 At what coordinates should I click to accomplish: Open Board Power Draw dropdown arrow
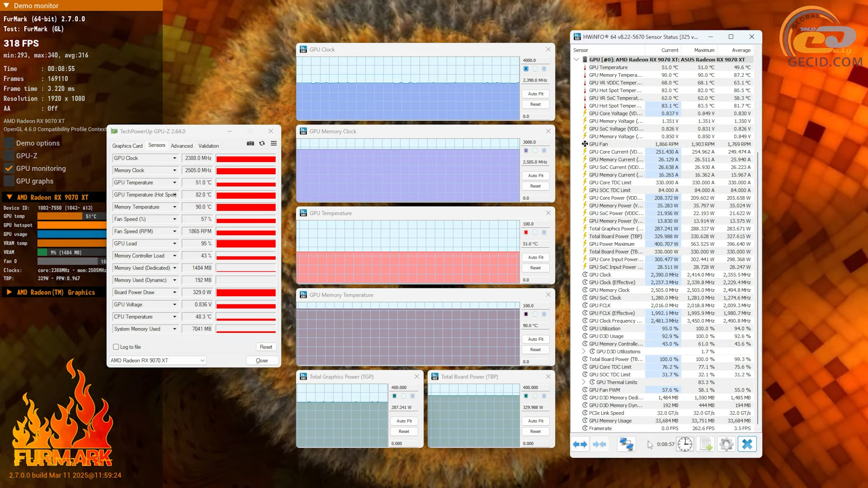point(175,292)
